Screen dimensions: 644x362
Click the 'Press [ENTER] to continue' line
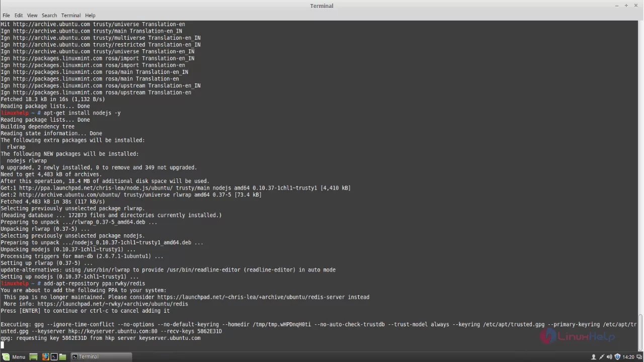pos(85,311)
